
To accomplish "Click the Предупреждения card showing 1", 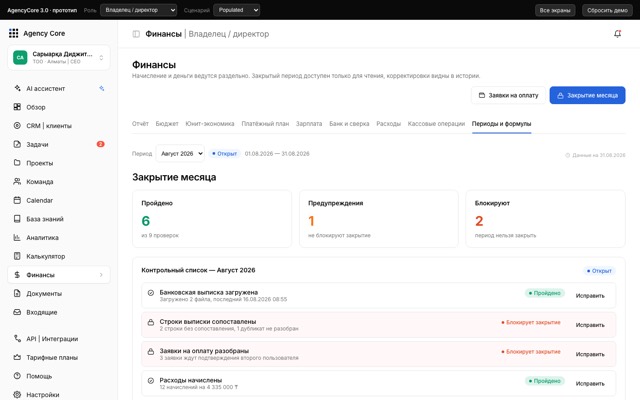I will tap(379, 219).
